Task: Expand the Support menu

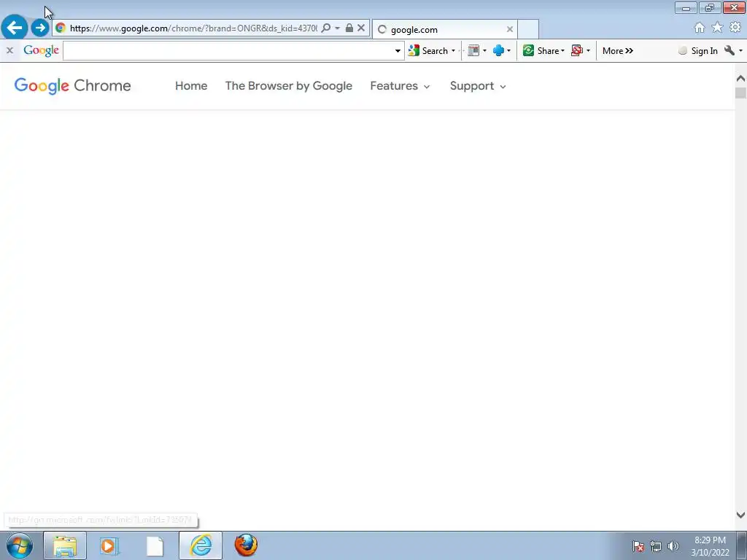Action: coord(478,86)
